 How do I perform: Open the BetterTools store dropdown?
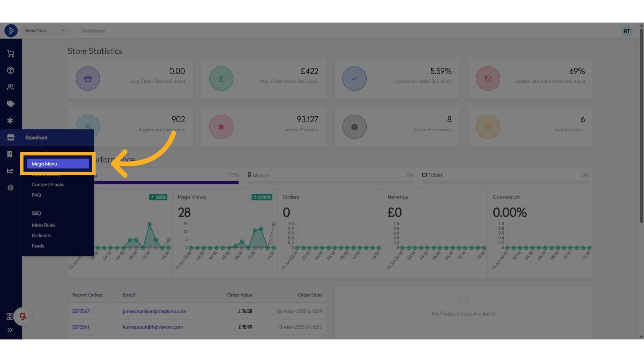click(x=45, y=31)
